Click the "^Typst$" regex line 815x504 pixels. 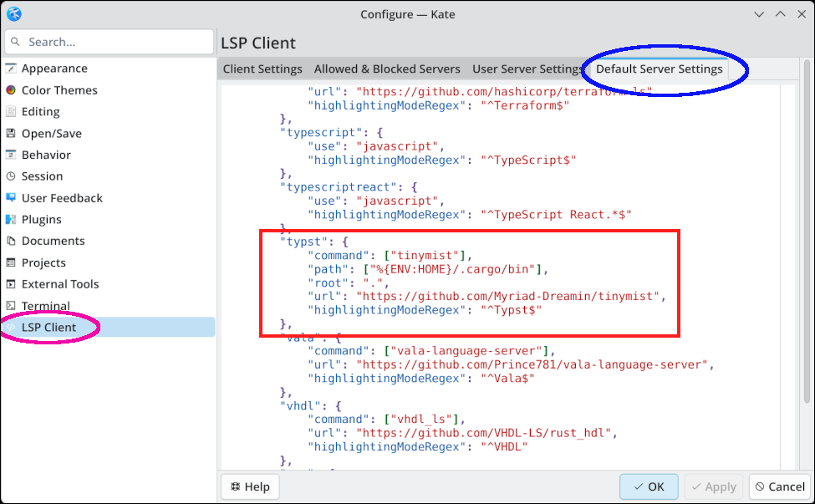pos(425,310)
